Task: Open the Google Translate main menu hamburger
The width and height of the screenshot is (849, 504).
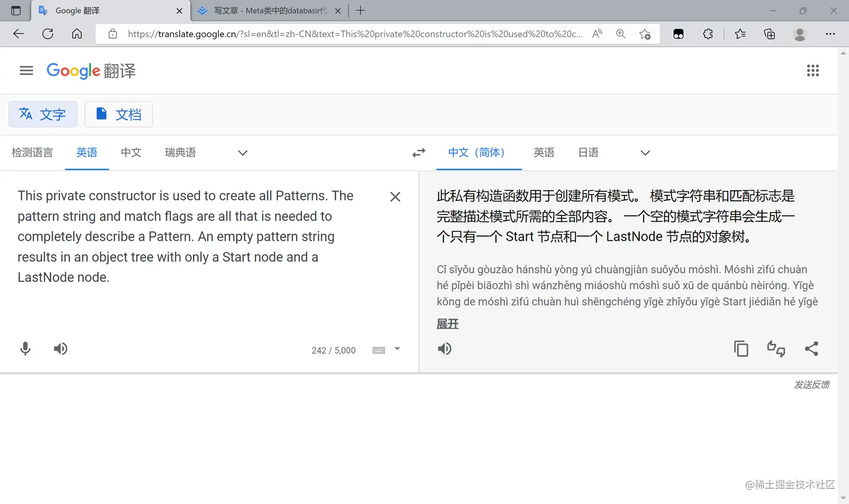Action: click(x=26, y=71)
